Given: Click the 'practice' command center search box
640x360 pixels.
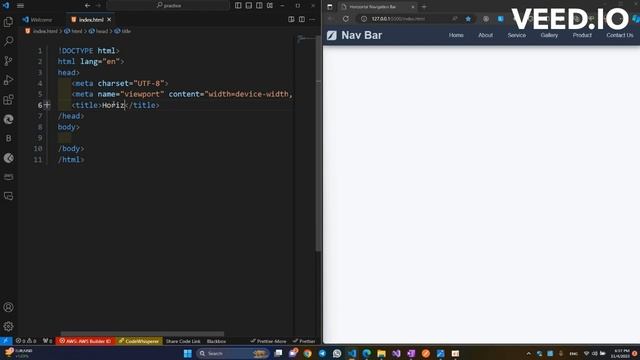Looking at the screenshot, I should (x=168, y=5).
